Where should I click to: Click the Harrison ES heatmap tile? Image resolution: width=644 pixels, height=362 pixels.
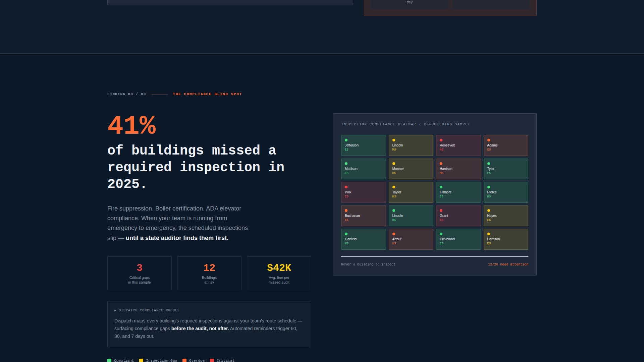coord(506,239)
